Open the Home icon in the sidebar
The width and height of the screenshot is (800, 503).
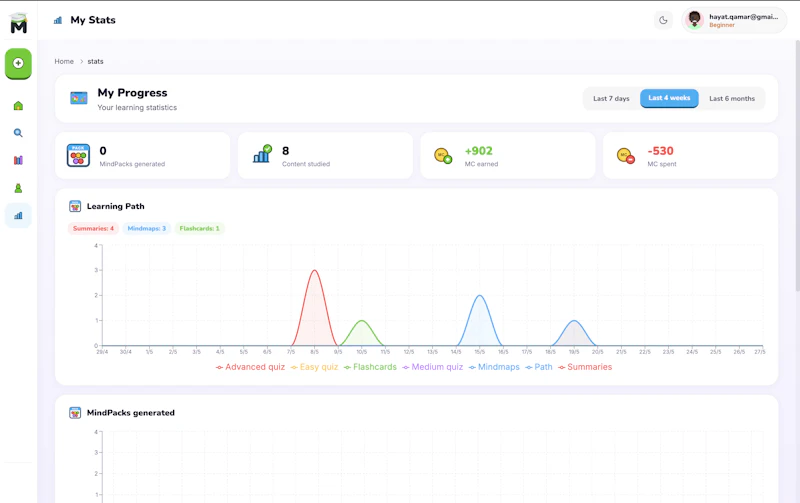(x=18, y=106)
